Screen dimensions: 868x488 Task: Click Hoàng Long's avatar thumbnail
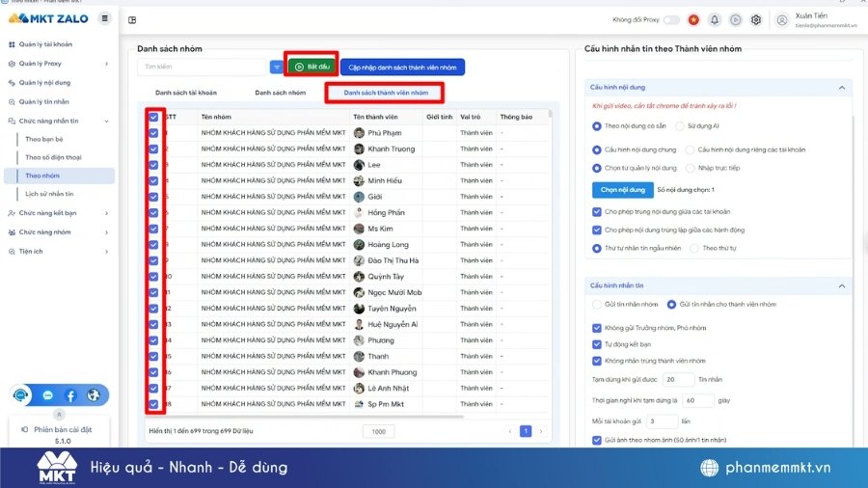[359, 245]
